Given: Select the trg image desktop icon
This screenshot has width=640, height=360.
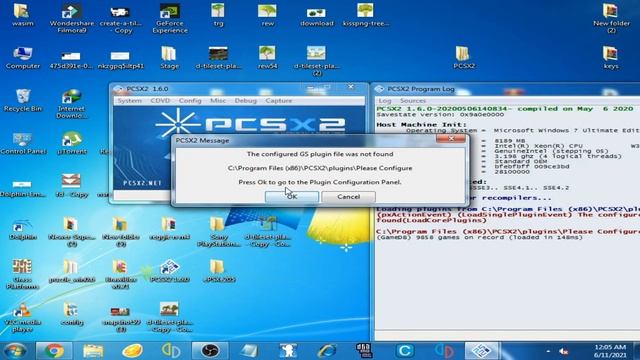Looking at the screenshot, I should 218,15.
